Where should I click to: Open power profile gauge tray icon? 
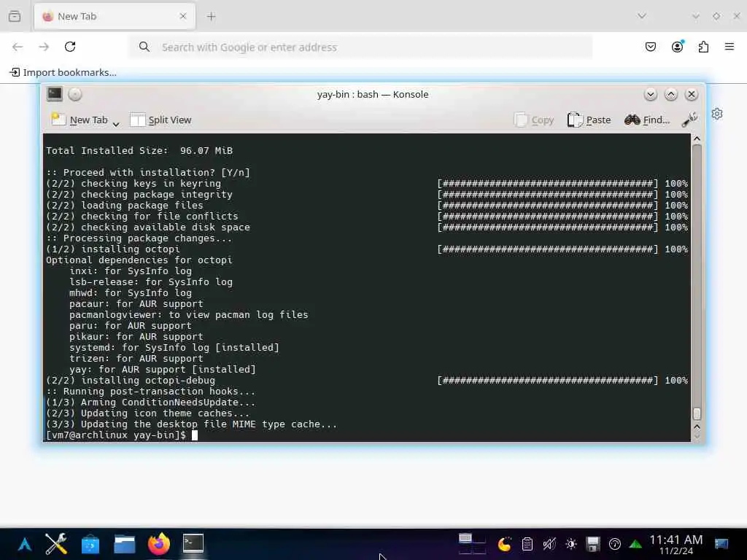(x=615, y=544)
